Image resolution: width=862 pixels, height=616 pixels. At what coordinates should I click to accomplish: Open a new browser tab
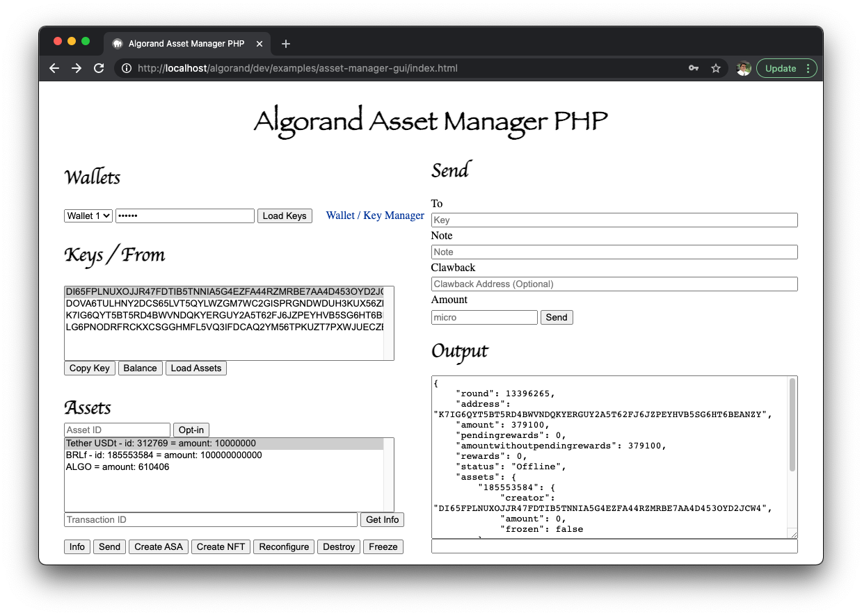tap(285, 43)
